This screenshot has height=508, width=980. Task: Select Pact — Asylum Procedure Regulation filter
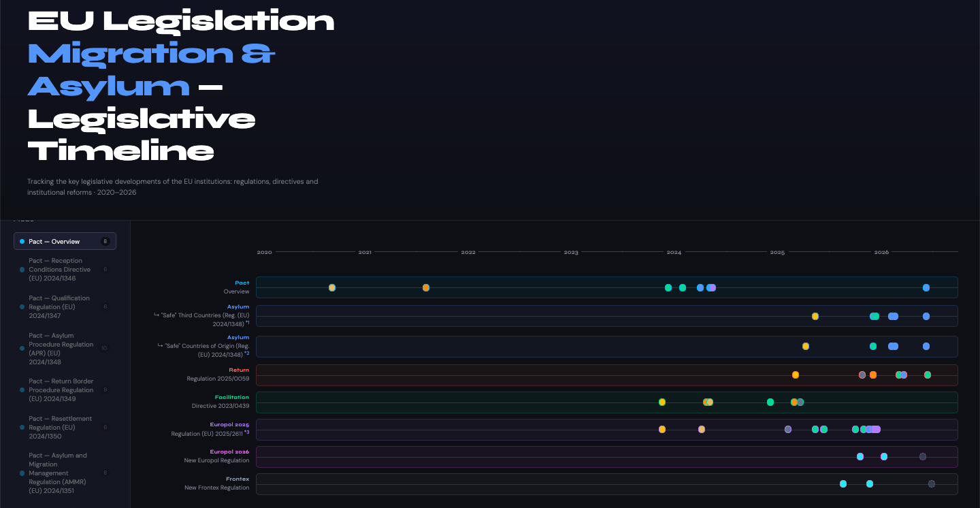coord(65,349)
